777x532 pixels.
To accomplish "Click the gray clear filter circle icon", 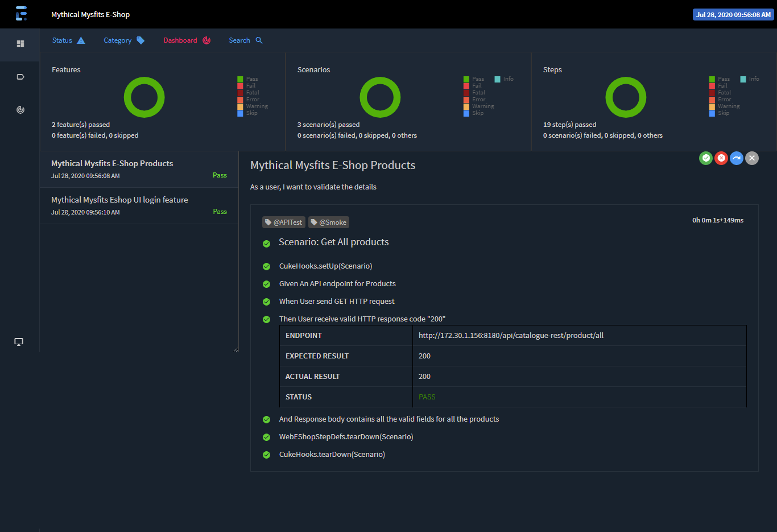I will pos(752,158).
